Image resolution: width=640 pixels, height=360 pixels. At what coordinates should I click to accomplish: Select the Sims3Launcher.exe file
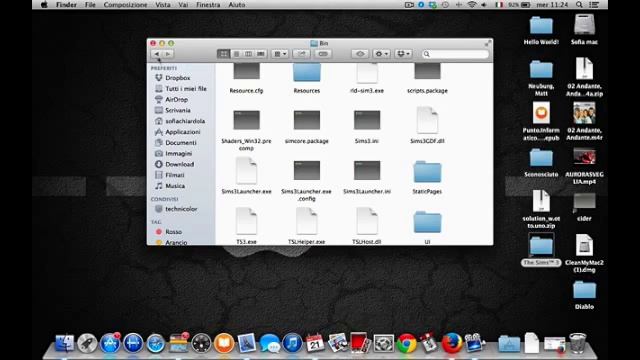point(246,171)
